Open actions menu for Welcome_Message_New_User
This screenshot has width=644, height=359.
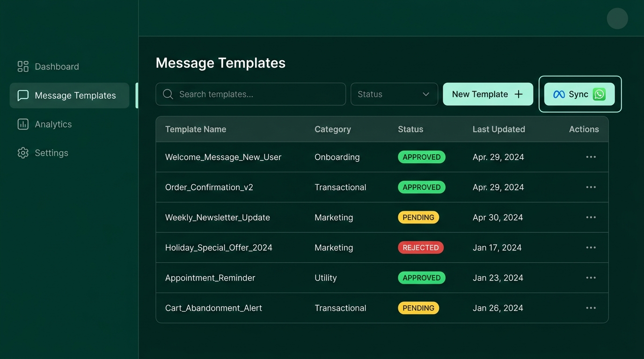pos(591,157)
